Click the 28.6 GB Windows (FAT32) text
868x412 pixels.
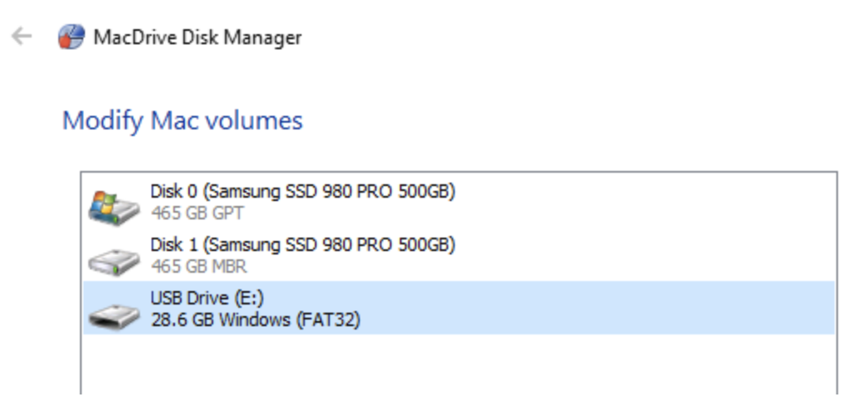click(255, 320)
